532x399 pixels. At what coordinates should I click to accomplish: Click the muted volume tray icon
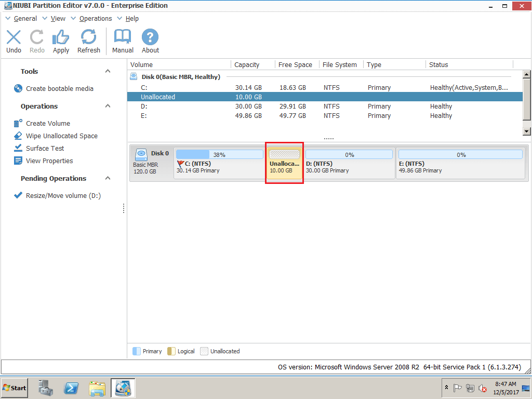tap(483, 388)
